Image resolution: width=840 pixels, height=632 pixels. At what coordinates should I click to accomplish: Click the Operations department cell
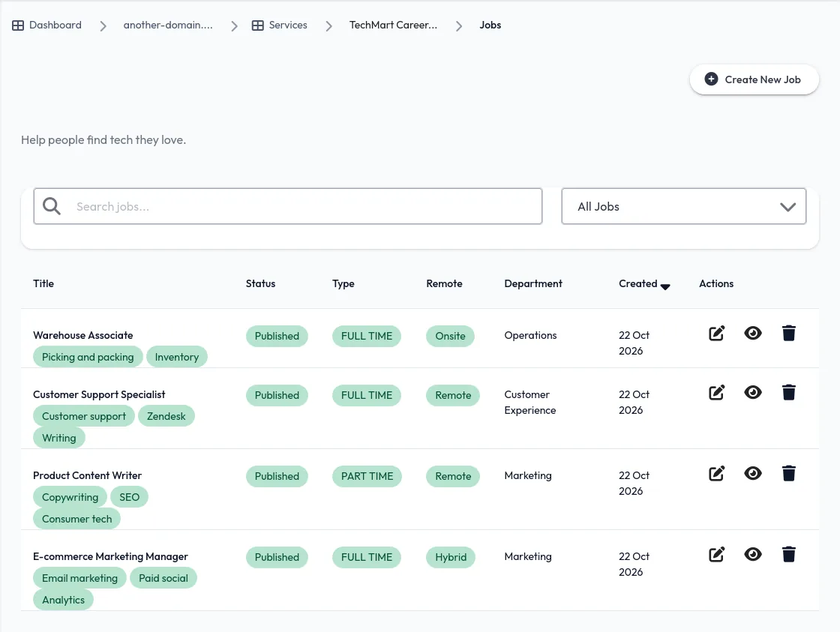[x=530, y=335]
